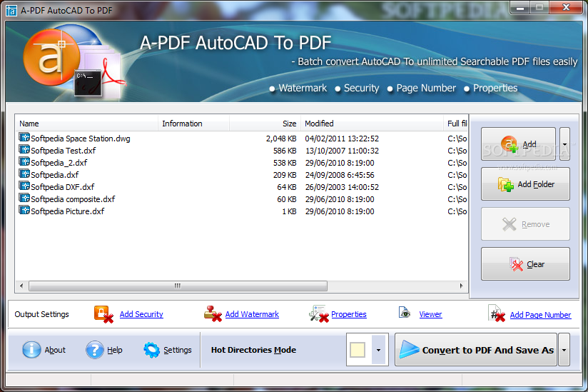Click the pale yellow color swatch
This screenshot has width=588, height=392.
(x=358, y=350)
